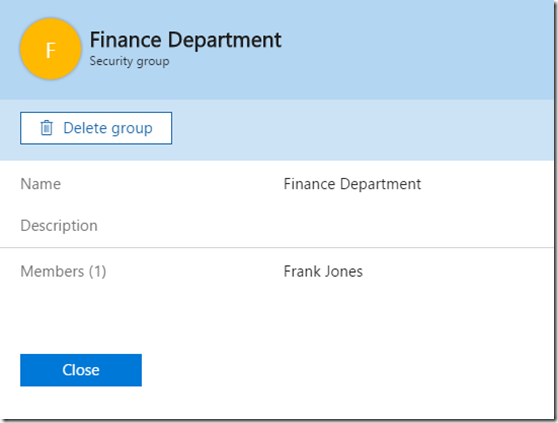Click the Security group subtitle
The image size is (558, 423).
point(129,61)
